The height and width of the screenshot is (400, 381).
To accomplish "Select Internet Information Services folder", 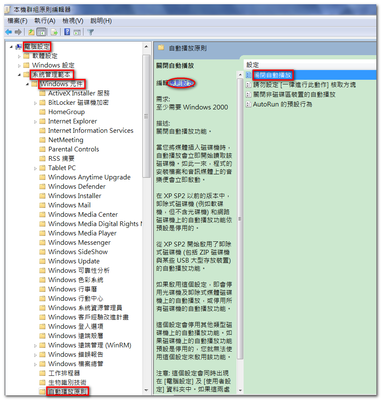I will pos(91,130).
